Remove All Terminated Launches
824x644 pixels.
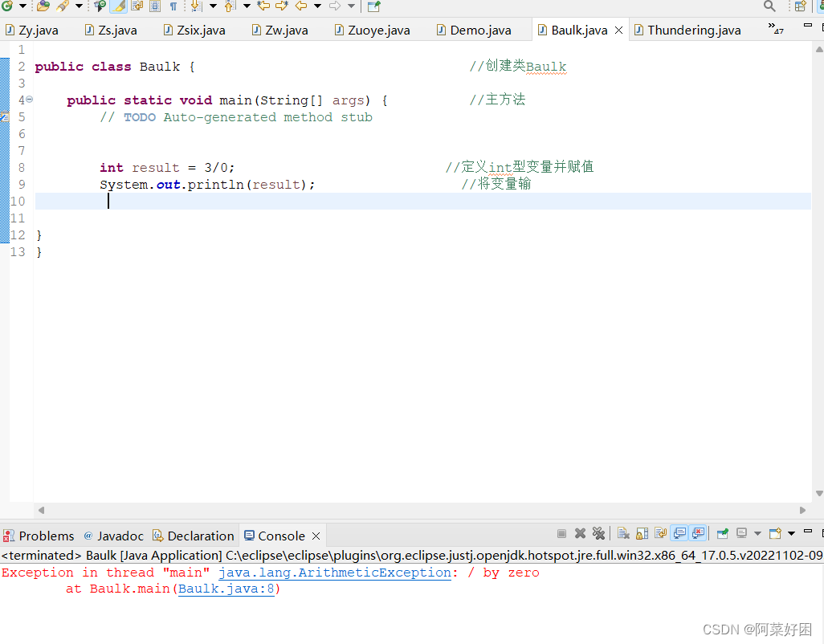point(598,534)
